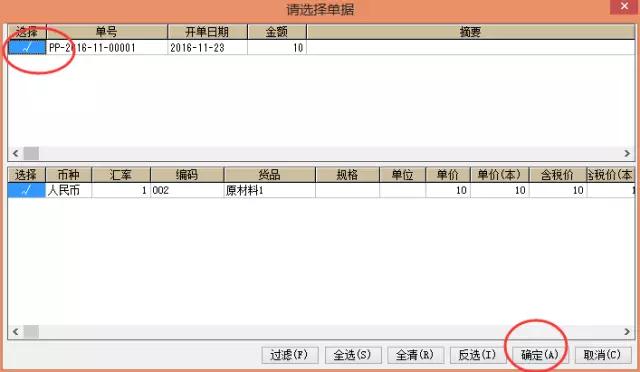Image resolution: width=640 pixels, height=372 pixels.
Task: Click the upper table scrollbar thumb
Action: click(x=31, y=154)
